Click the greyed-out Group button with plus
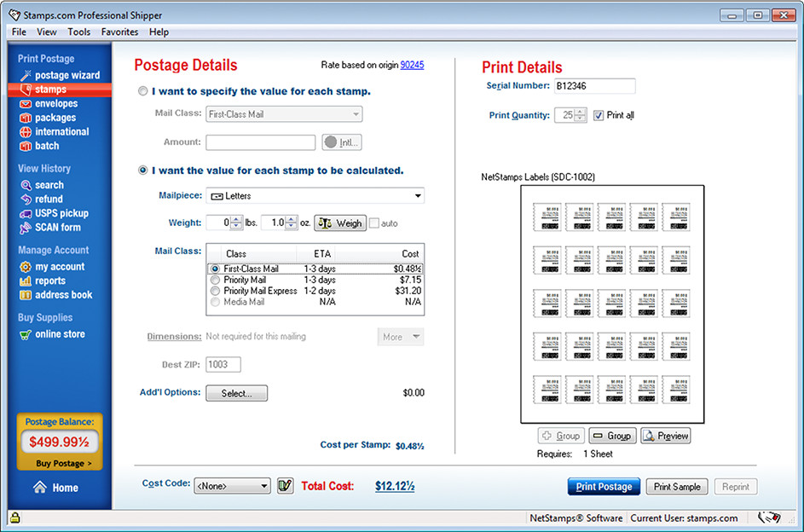This screenshot has width=804, height=532. coord(561,436)
